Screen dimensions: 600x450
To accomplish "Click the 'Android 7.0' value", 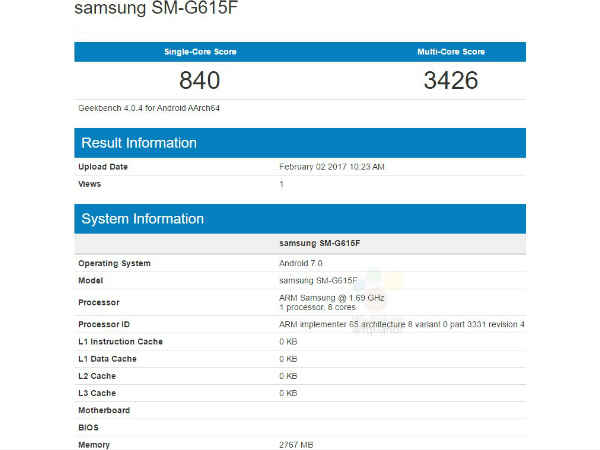I will pyautogui.click(x=301, y=263).
